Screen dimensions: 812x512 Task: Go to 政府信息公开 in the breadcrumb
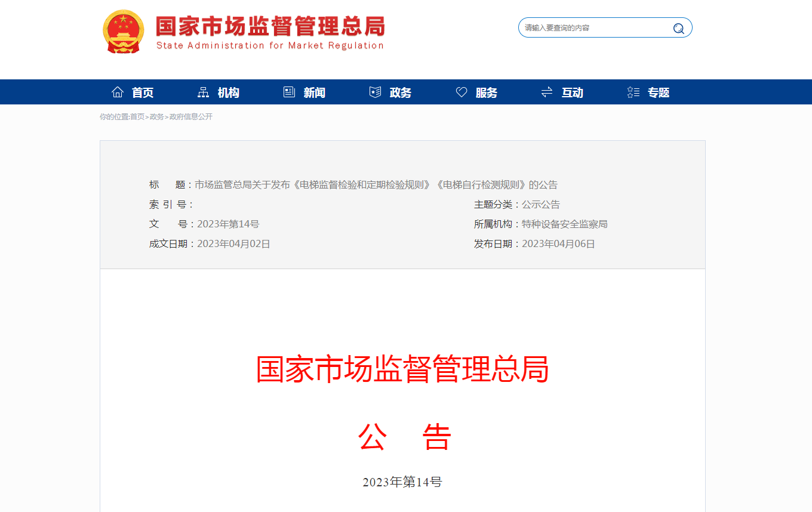pyautogui.click(x=191, y=117)
